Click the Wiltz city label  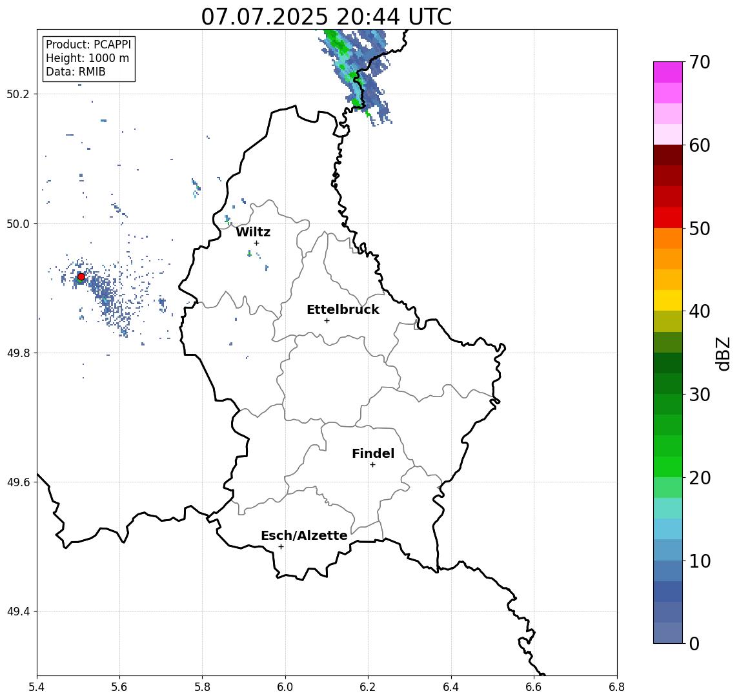[253, 232]
